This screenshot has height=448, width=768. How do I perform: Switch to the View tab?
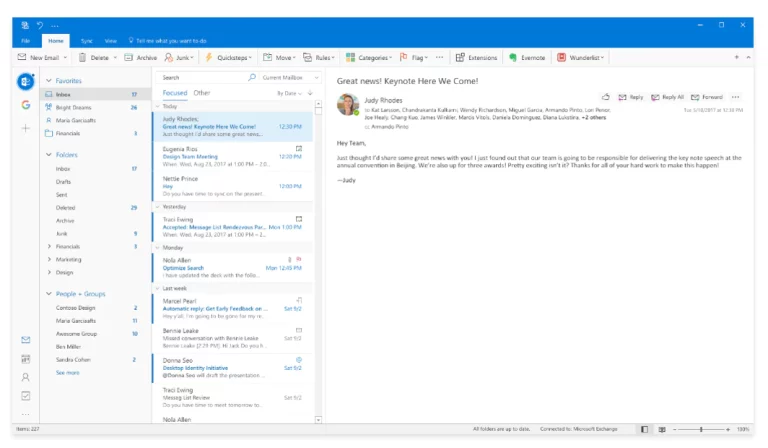pyautogui.click(x=111, y=41)
